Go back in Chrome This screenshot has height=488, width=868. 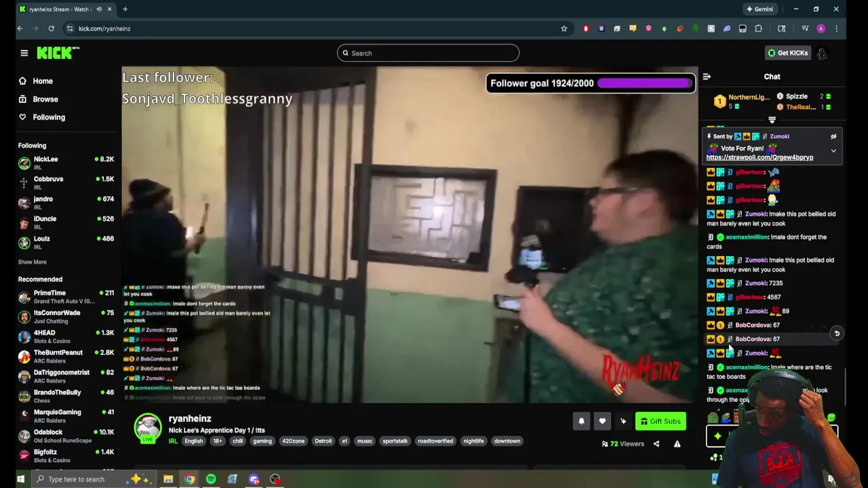pyautogui.click(x=20, y=28)
